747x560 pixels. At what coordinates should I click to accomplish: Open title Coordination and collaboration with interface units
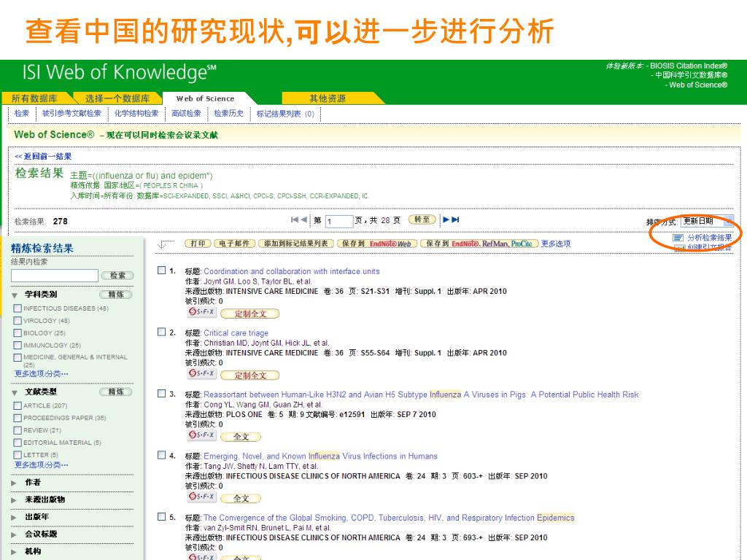(292, 271)
